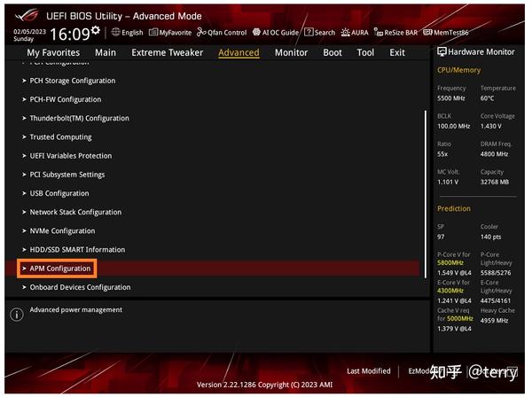
Task: Expand PCH Storage Configuration
Action: click(73, 81)
